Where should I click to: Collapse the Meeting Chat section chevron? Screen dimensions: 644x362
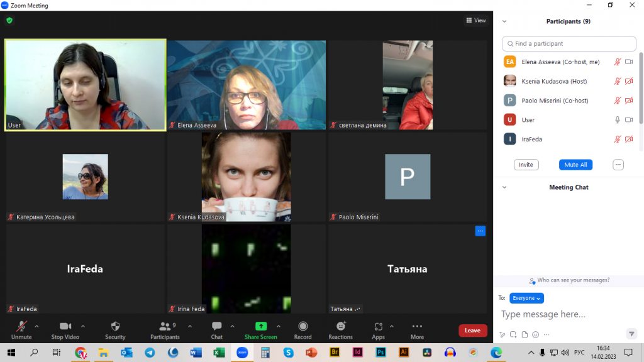504,187
